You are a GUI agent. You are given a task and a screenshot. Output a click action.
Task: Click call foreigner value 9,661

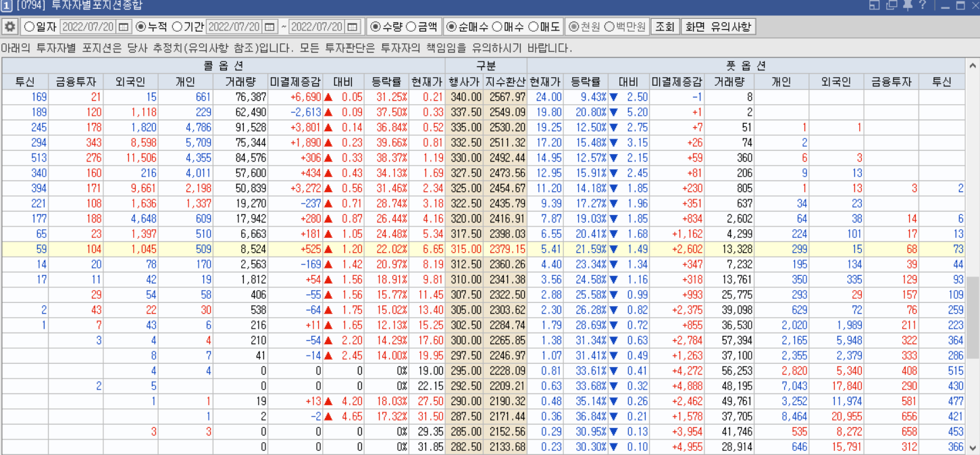(131, 189)
